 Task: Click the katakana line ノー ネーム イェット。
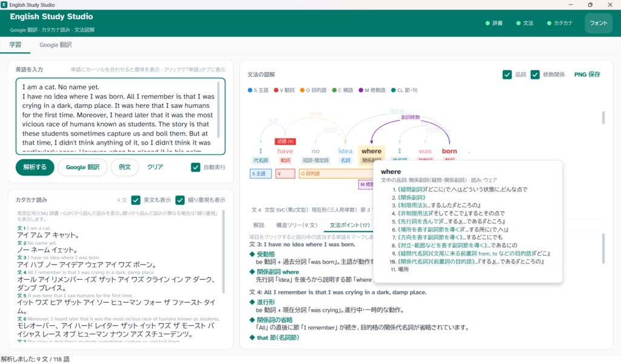click(x=47, y=250)
